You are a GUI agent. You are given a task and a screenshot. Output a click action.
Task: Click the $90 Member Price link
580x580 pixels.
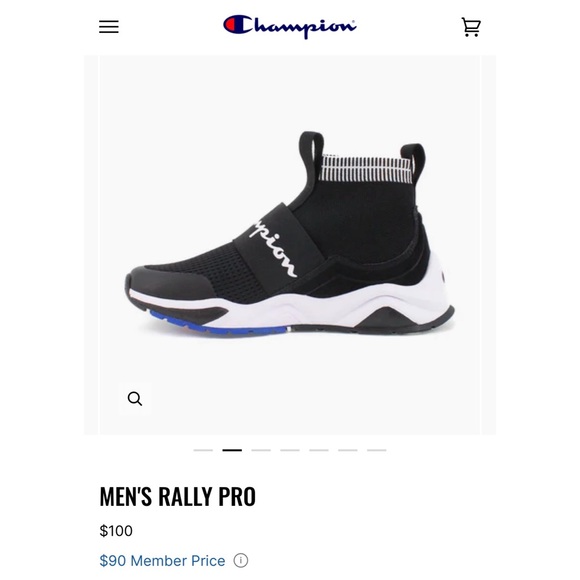[162, 560]
